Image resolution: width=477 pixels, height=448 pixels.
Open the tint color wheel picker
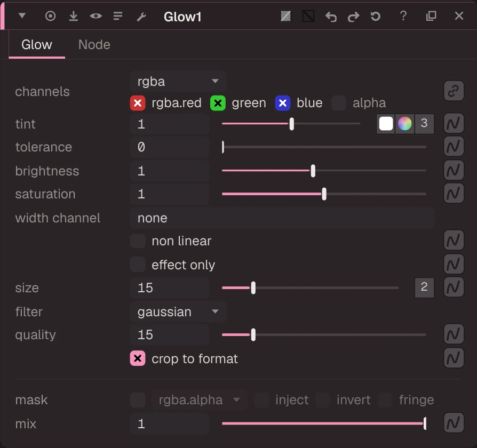404,124
